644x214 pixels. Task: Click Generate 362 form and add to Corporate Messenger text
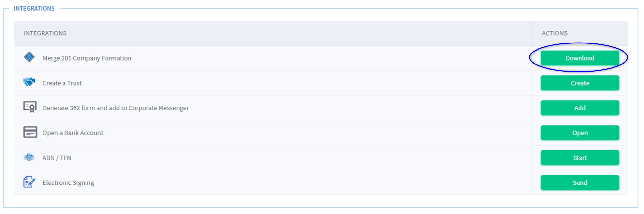[x=116, y=108]
